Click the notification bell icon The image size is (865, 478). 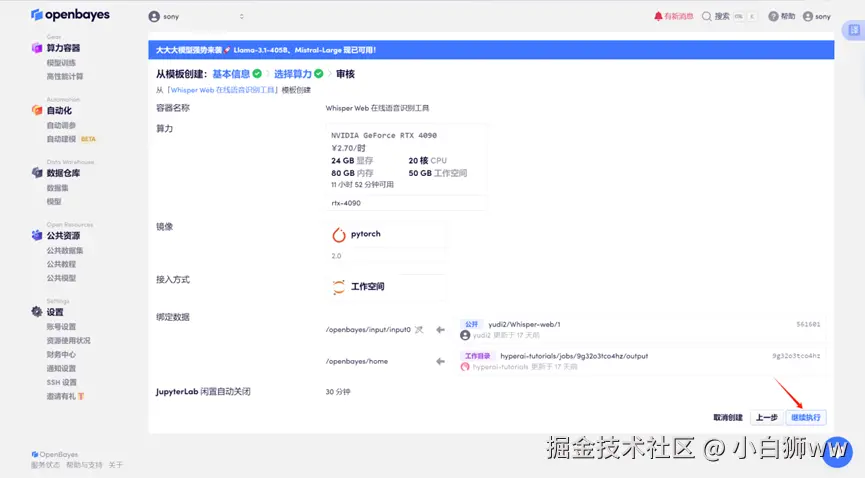click(x=658, y=17)
